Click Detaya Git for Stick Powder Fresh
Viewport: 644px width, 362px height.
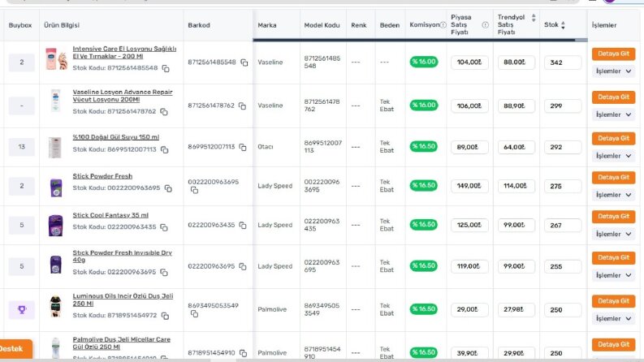(x=613, y=177)
